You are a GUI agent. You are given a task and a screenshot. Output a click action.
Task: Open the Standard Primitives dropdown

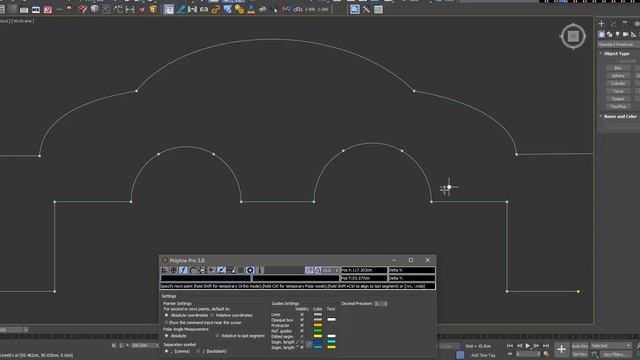click(619, 44)
